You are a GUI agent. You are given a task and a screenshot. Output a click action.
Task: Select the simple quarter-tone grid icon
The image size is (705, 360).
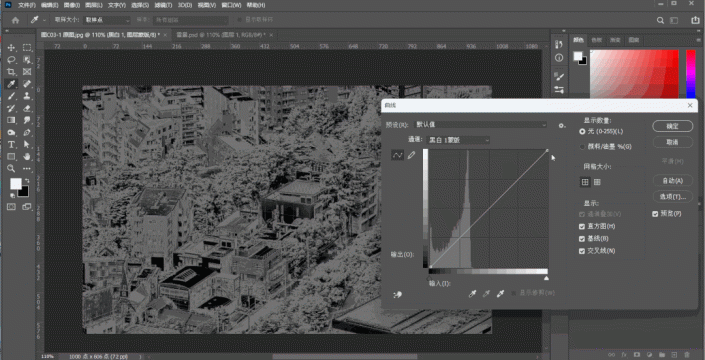(585, 182)
